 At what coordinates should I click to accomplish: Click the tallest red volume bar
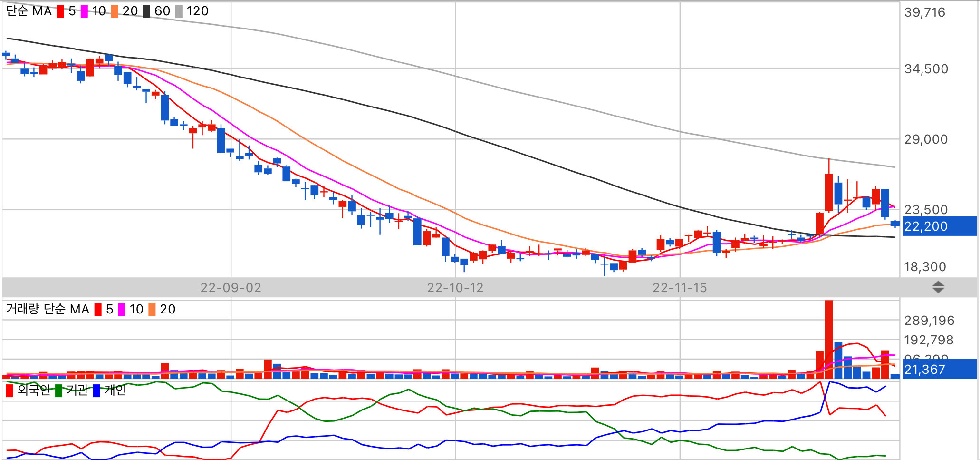tap(829, 339)
